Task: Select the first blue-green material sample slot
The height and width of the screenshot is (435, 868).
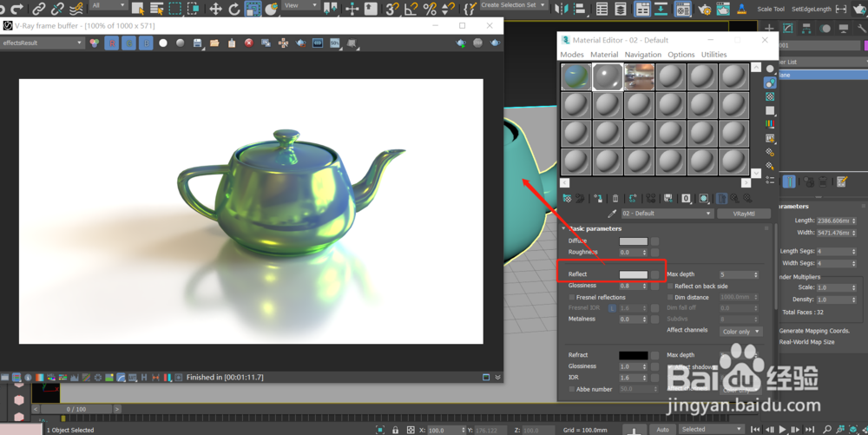Action: click(x=575, y=76)
